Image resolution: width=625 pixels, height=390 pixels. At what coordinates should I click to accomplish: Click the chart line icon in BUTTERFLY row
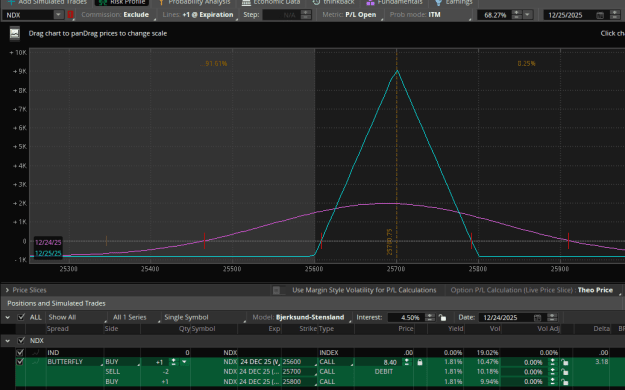coord(36,362)
